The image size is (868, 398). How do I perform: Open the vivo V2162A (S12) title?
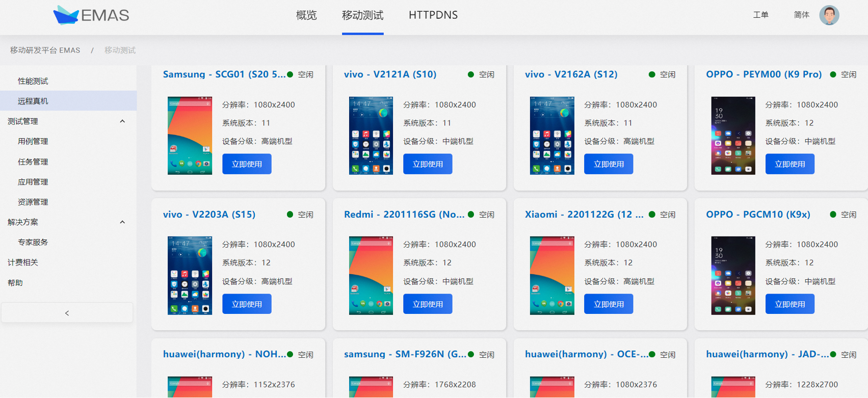571,74
